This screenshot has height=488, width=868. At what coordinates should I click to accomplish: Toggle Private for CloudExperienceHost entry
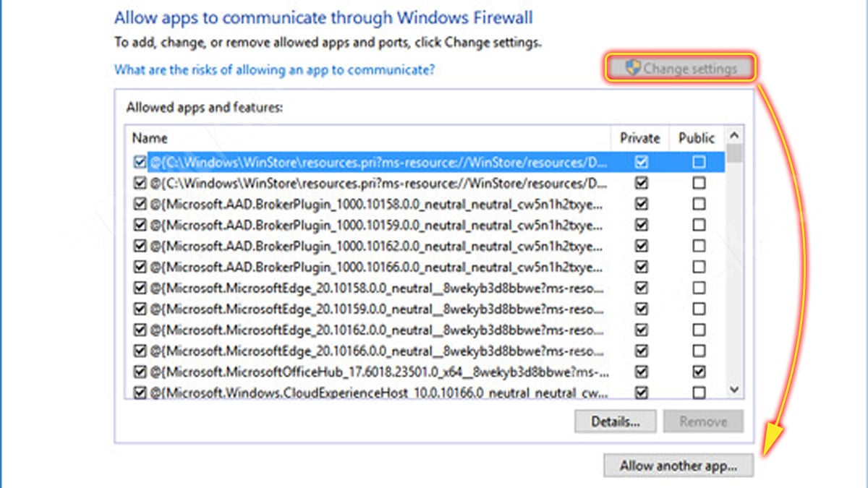tap(641, 393)
